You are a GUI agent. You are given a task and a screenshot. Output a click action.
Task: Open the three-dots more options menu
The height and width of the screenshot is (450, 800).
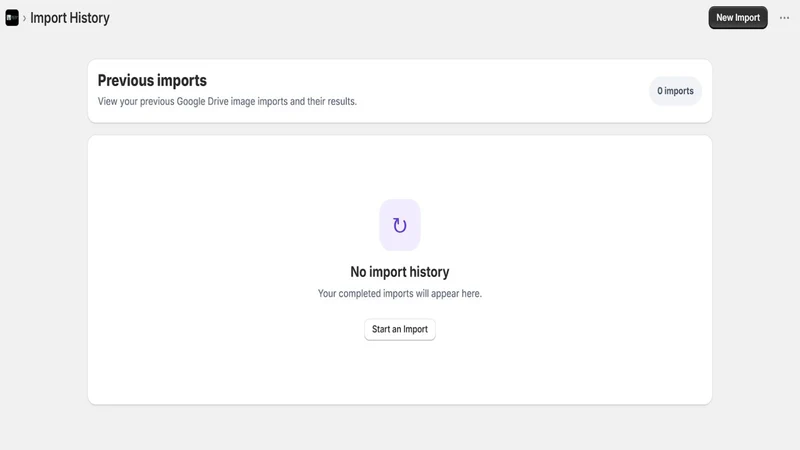(x=784, y=18)
